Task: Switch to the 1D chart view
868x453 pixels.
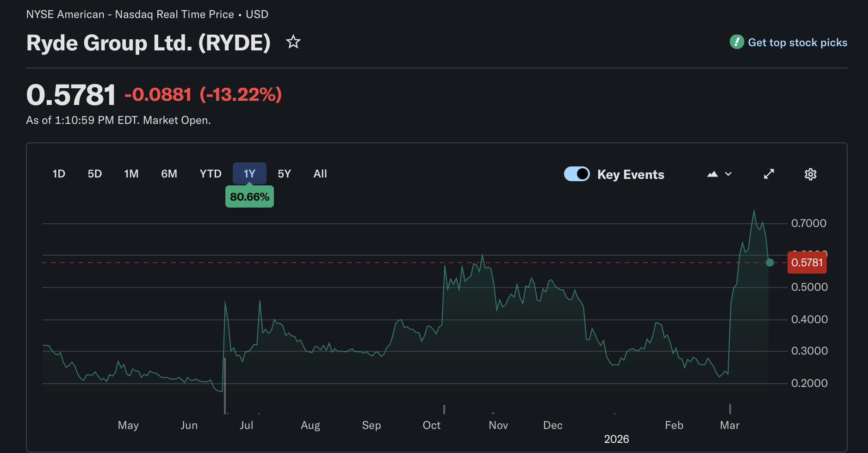Action: pyautogui.click(x=59, y=173)
